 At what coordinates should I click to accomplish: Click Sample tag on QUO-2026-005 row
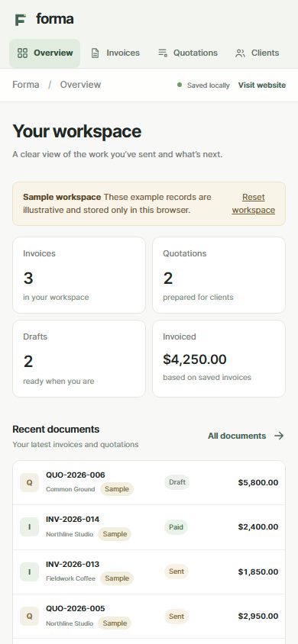coord(115,623)
